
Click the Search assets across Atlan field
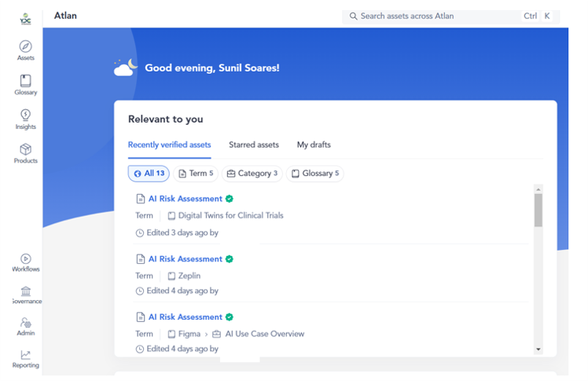(x=432, y=16)
